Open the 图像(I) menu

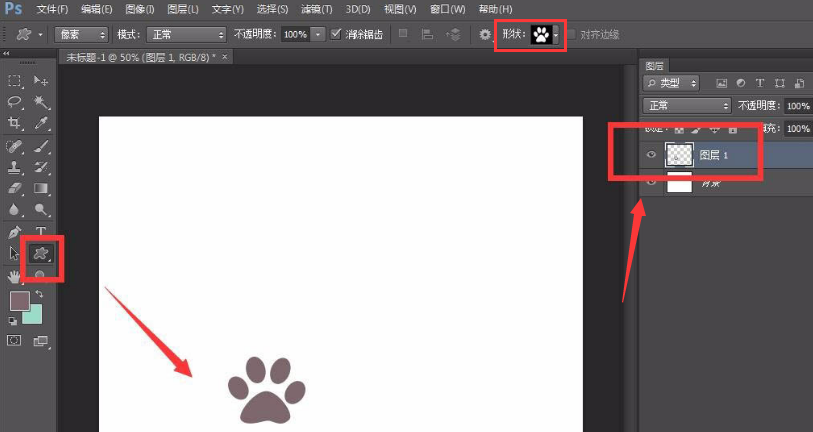138,9
